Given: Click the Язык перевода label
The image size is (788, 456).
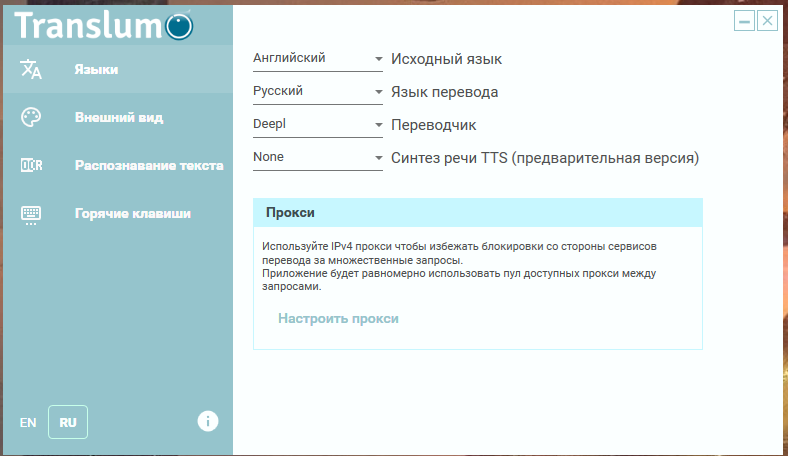Looking at the screenshot, I should click(444, 93).
